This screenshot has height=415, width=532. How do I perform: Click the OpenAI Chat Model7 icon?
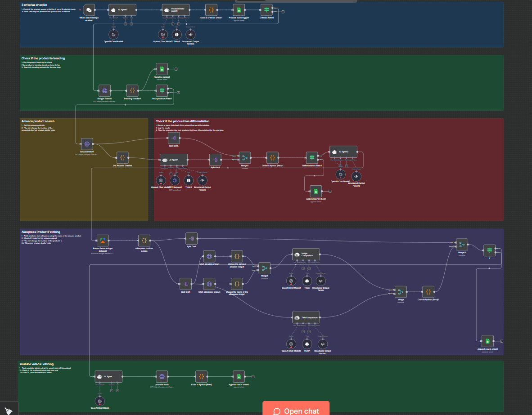click(x=163, y=34)
